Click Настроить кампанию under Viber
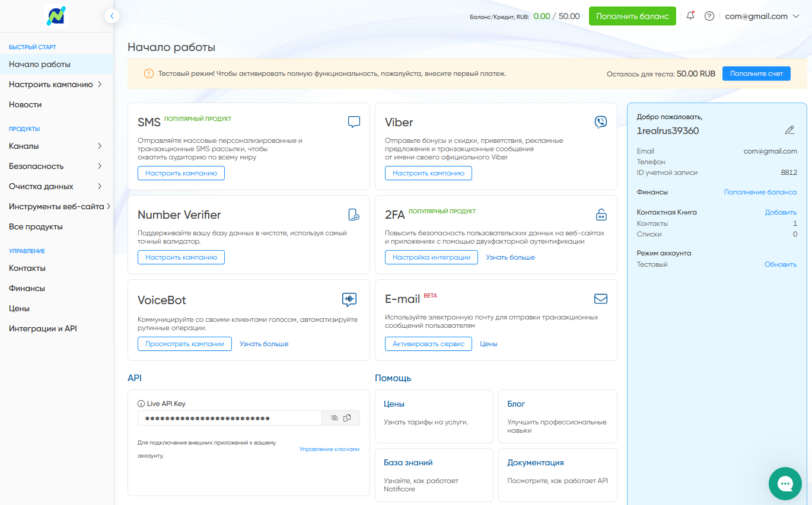The width and height of the screenshot is (812, 505). coord(428,173)
